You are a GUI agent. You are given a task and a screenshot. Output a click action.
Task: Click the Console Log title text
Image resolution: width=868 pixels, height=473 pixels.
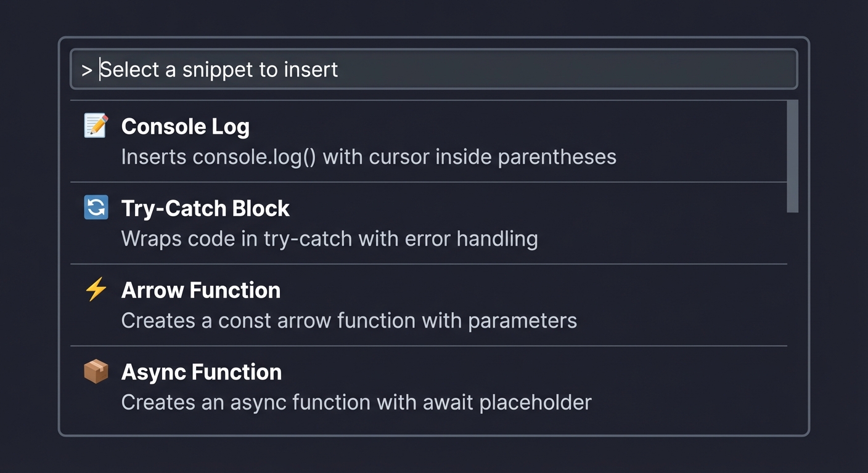(x=186, y=126)
